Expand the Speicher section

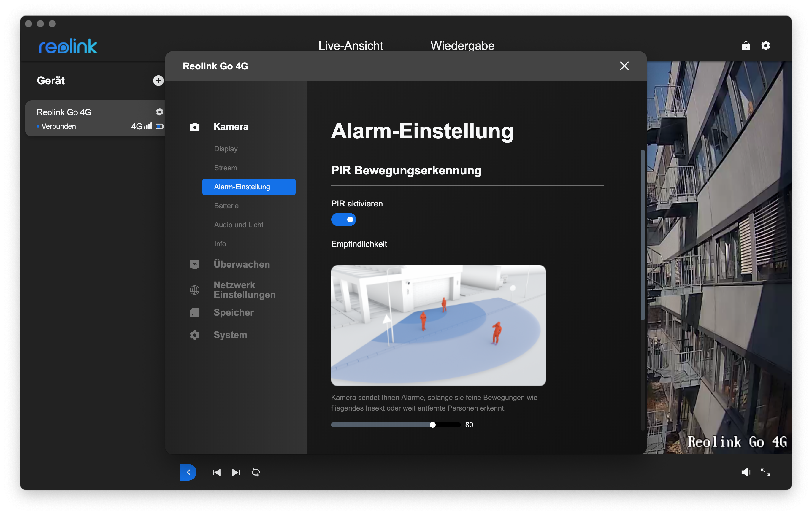point(233,312)
